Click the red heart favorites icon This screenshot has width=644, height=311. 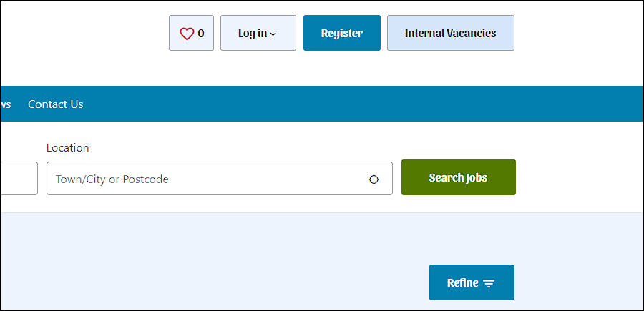(187, 34)
